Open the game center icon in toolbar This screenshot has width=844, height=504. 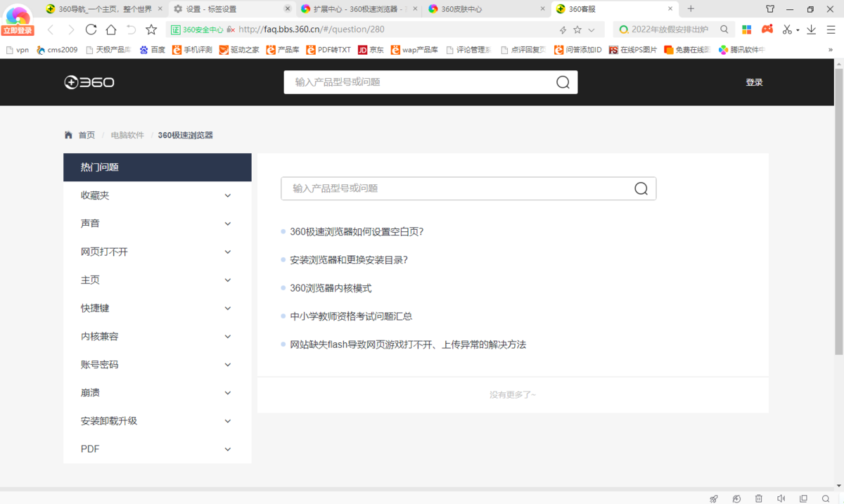(x=767, y=30)
